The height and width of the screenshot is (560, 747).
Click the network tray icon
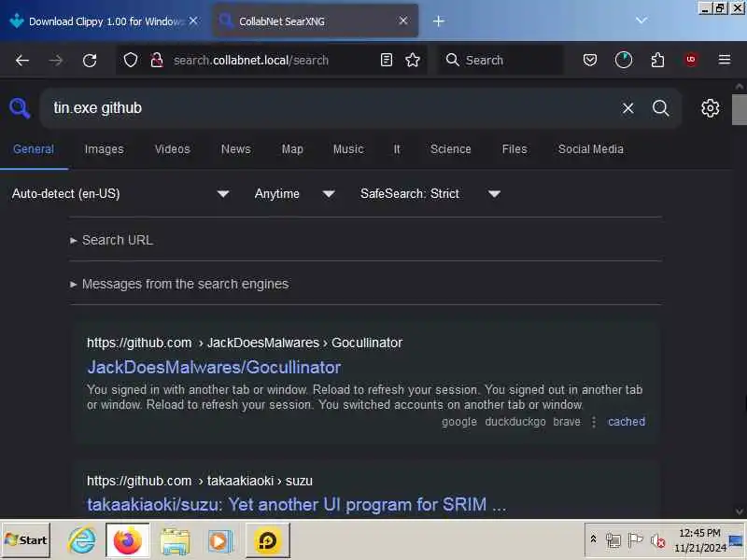613,540
